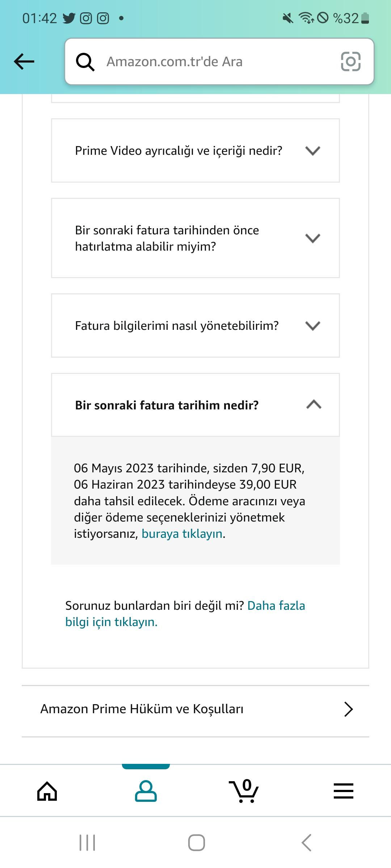Screen dimensions: 391x868
Task: Collapse Bir sonraki fatura tarihim nedir
Action: coord(195,405)
